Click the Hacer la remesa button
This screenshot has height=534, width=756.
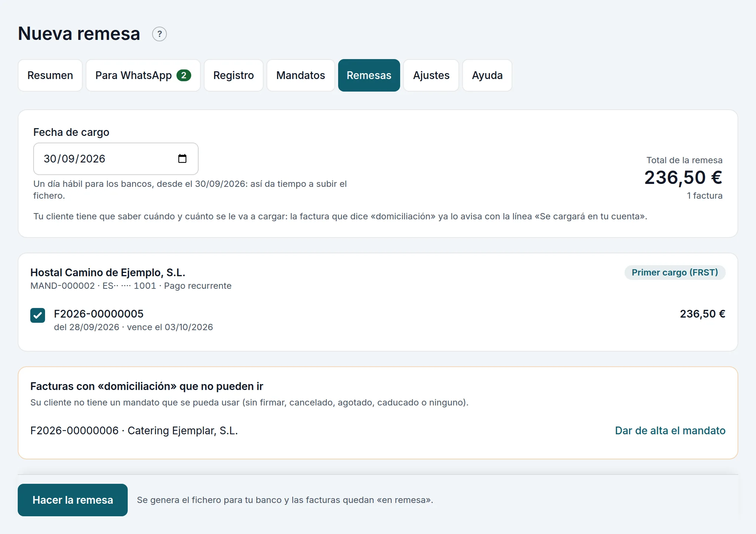click(x=73, y=500)
